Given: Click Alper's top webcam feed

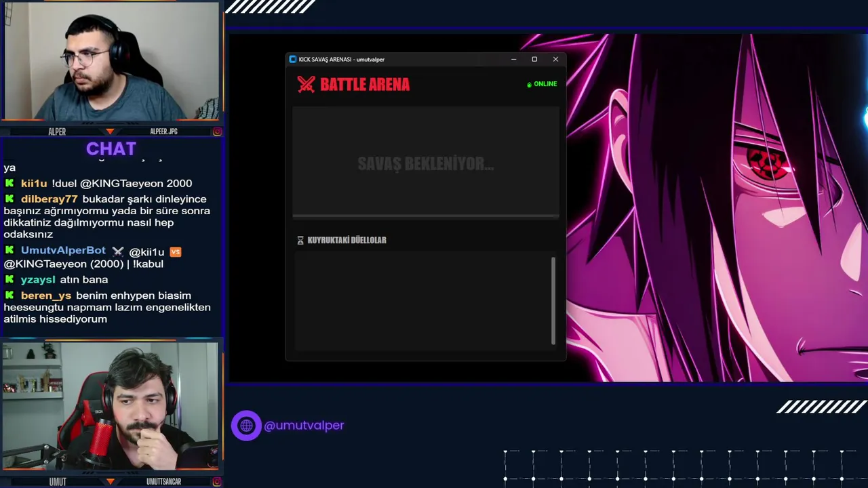Looking at the screenshot, I should pos(111,62).
